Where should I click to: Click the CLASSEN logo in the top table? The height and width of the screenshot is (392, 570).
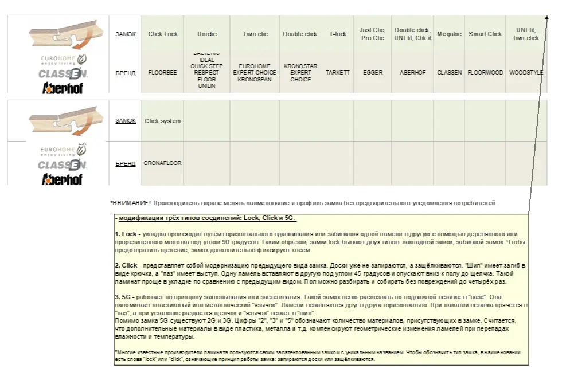click(63, 73)
